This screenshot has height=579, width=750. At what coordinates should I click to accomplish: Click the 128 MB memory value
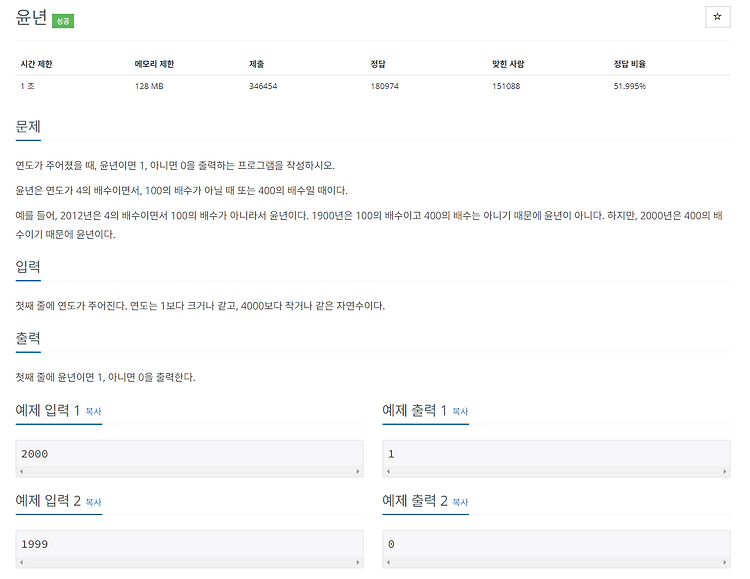149,86
